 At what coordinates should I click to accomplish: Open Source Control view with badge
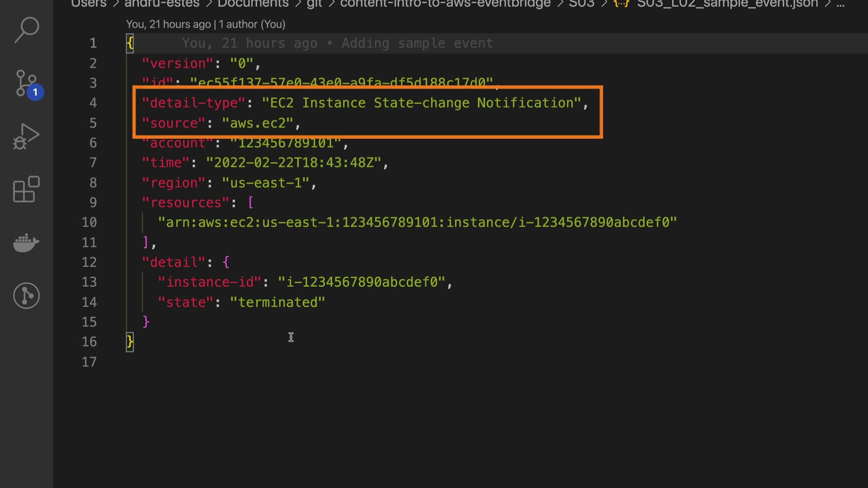click(26, 84)
